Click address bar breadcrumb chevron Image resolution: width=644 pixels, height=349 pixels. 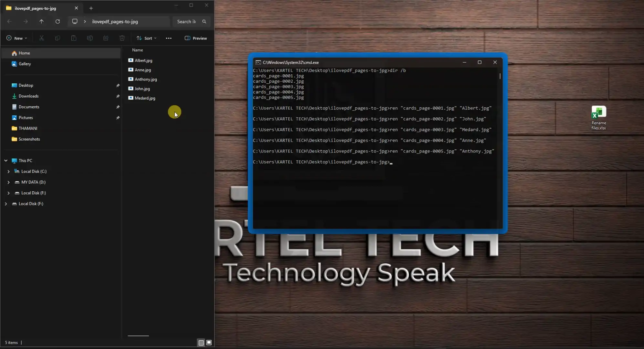pyautogui.click(x=85, y=22)
